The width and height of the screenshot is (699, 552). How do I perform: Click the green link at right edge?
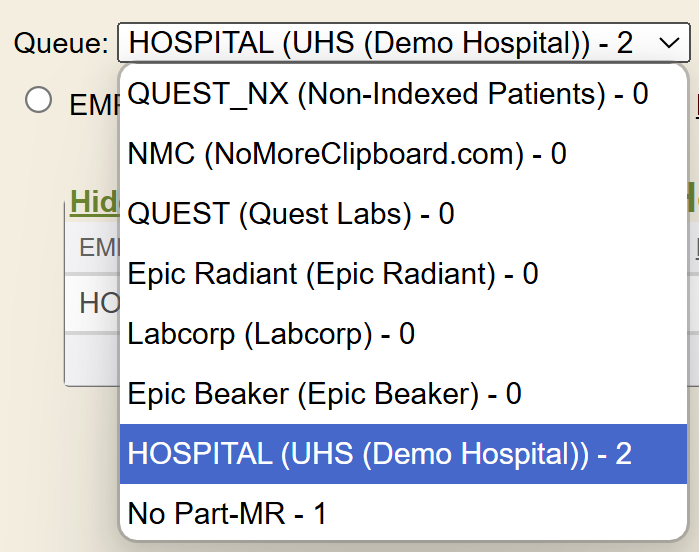click(x=692, y=200)
